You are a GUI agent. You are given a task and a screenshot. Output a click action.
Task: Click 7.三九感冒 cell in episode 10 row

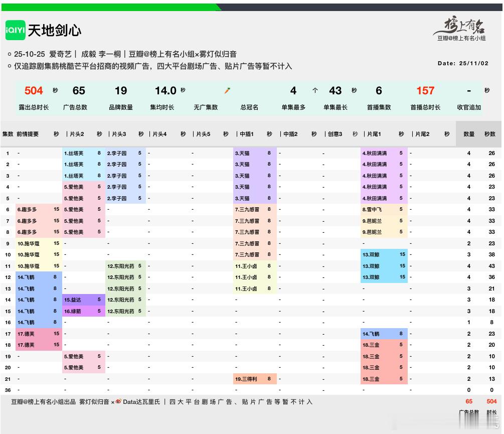(255, 254)
